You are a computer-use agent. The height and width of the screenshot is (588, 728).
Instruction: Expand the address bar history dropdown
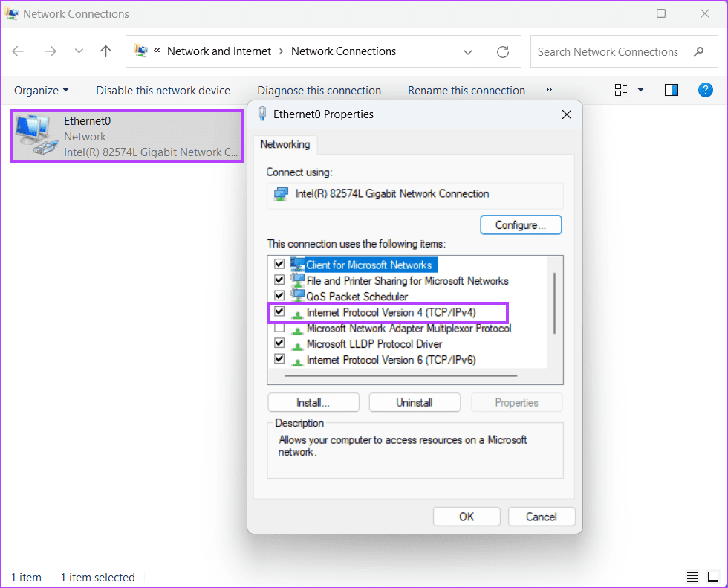(x=468, y=52)
